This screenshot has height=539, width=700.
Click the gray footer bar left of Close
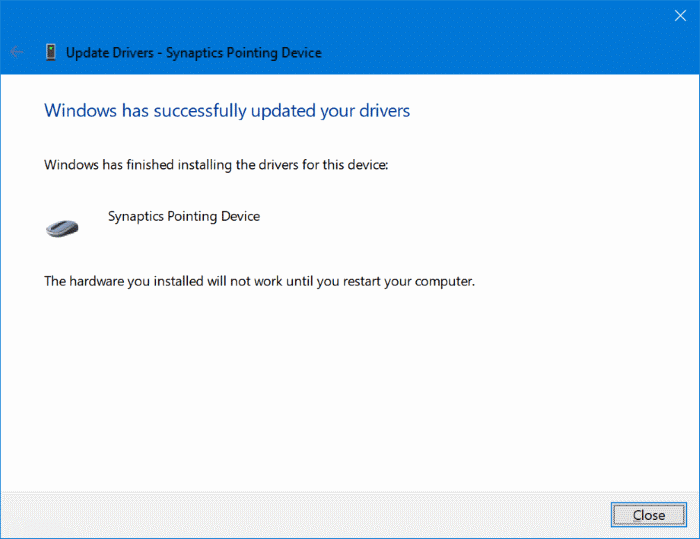[300, 515]
